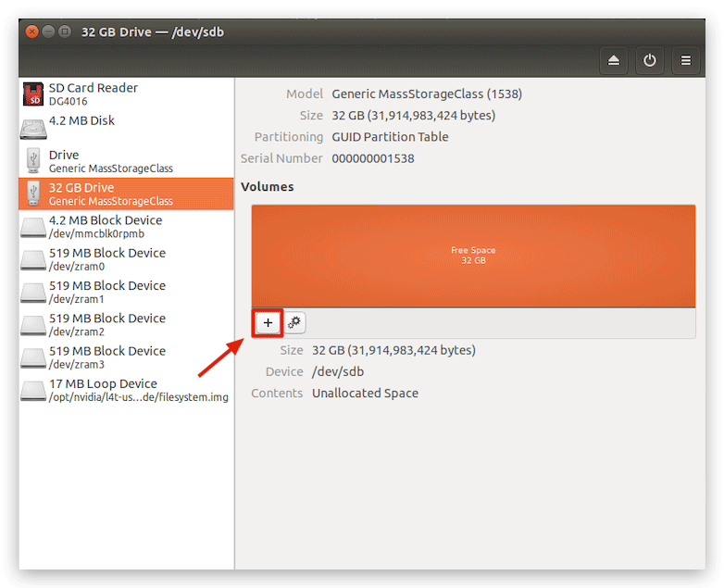Select 519 MB Block Device /dev/zram3
Image resolution: width=724 pixels, height=588 pixels.
pyautogui.click(x=126, y=357)
